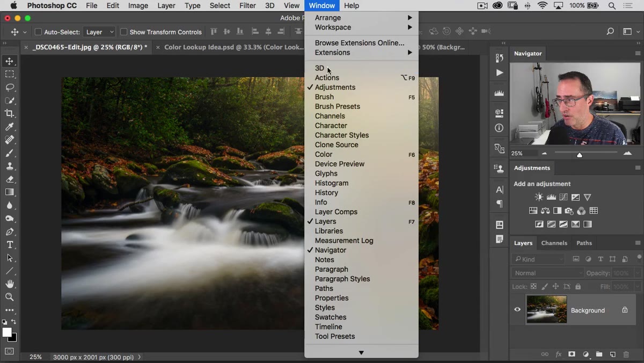
Task: Enable Show Transform Controls checkbox
Action: [124, 32]
